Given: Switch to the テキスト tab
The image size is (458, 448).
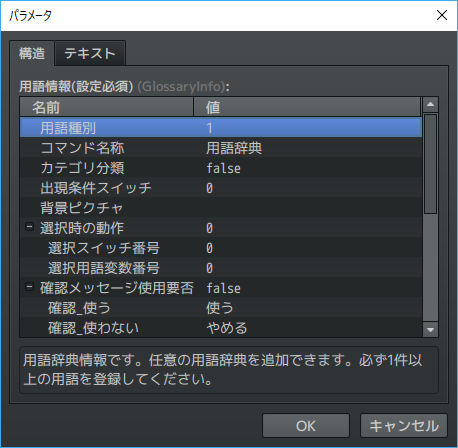Looking at the screenshot, I should coord(90,53).
